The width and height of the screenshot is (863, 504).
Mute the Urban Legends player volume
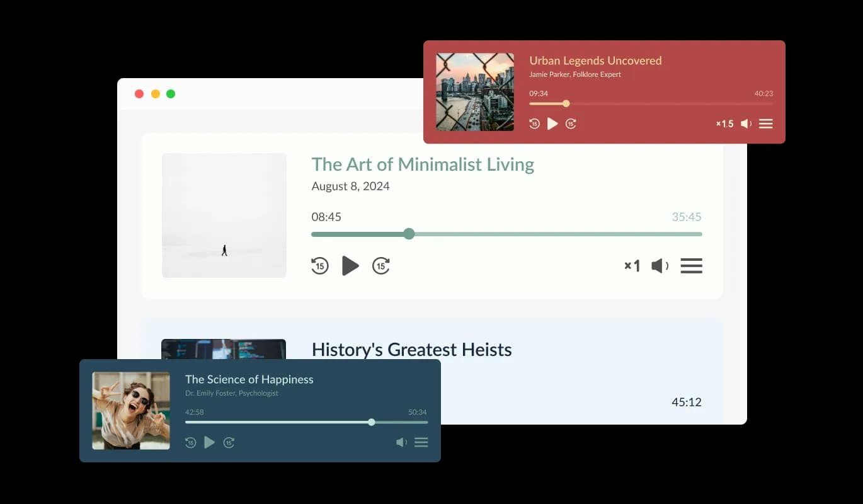point(746,123)
